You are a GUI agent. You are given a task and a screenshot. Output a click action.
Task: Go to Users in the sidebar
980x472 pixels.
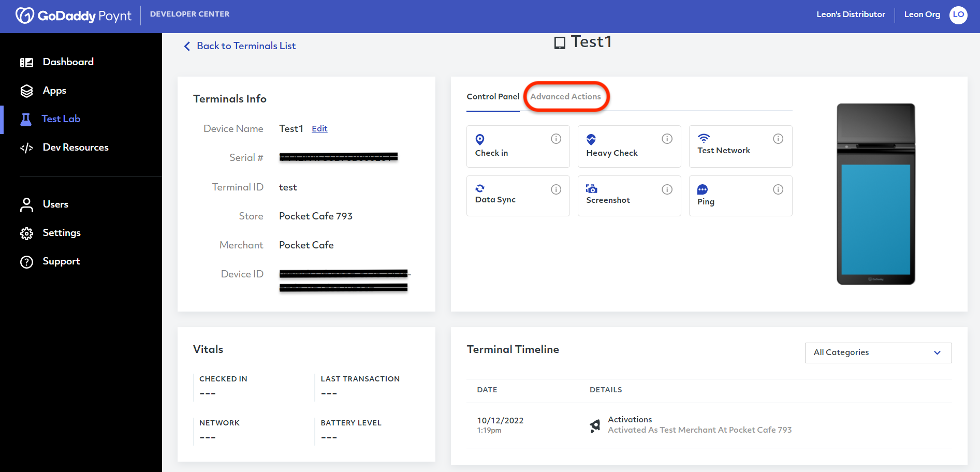tap(55, 204)
